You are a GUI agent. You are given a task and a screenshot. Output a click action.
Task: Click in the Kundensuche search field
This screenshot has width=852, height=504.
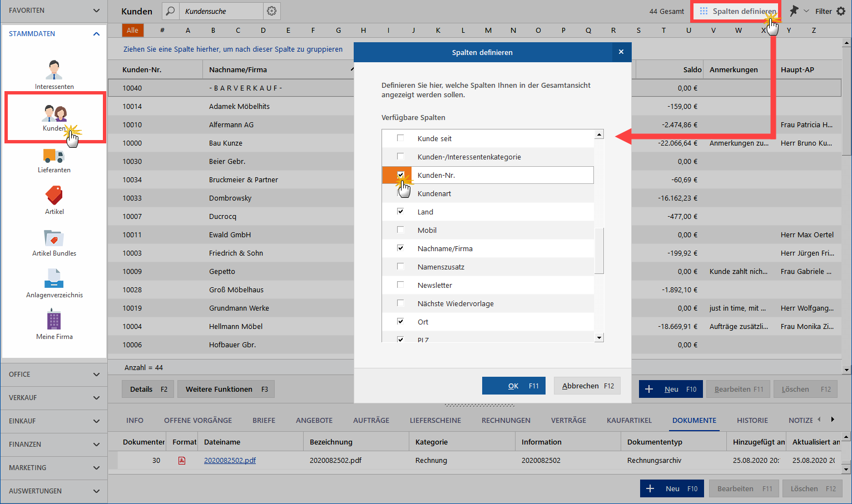pyautogui.click(x=221, y=11)
